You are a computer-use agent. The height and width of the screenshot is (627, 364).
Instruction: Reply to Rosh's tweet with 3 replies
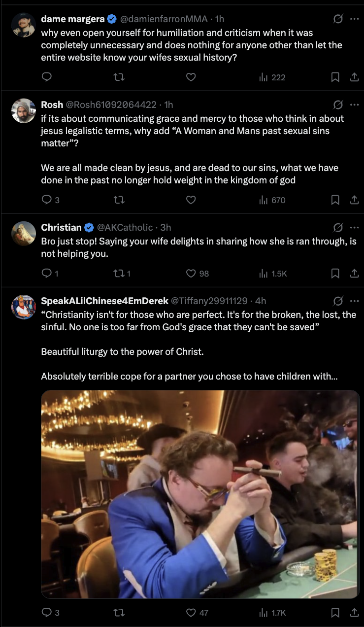[47, 200]
